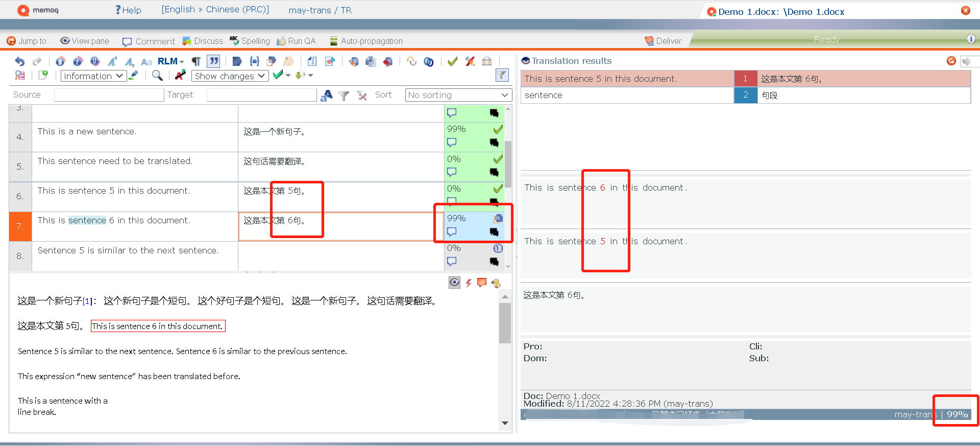Click the lock segment icon
The image size is (980, 446).
(487, 61)
